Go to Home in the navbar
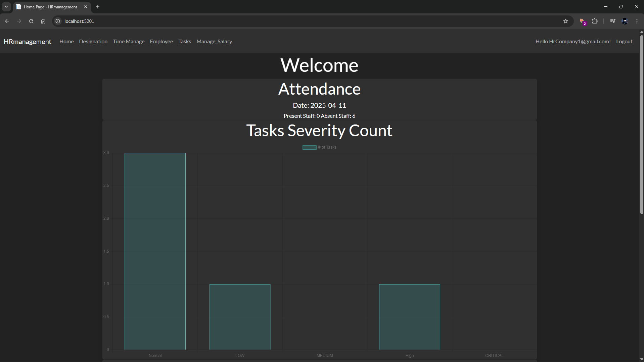 pyautogui.click(x=66, y=42)
